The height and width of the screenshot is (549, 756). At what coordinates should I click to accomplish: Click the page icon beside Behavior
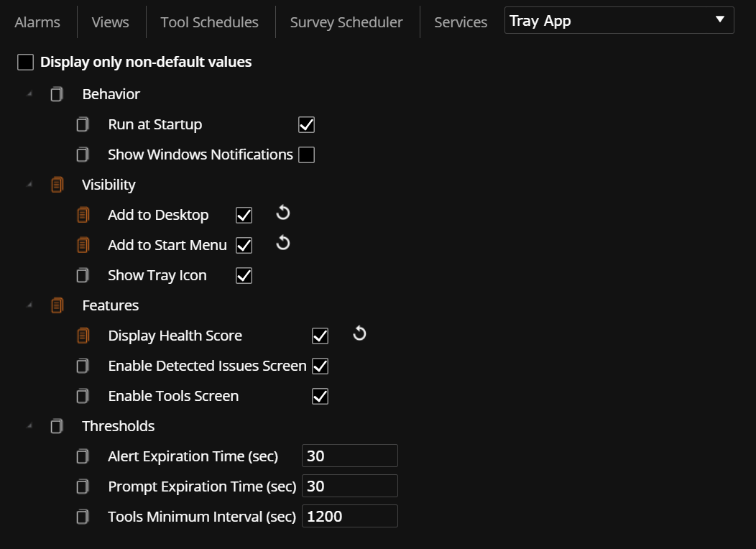57,93
